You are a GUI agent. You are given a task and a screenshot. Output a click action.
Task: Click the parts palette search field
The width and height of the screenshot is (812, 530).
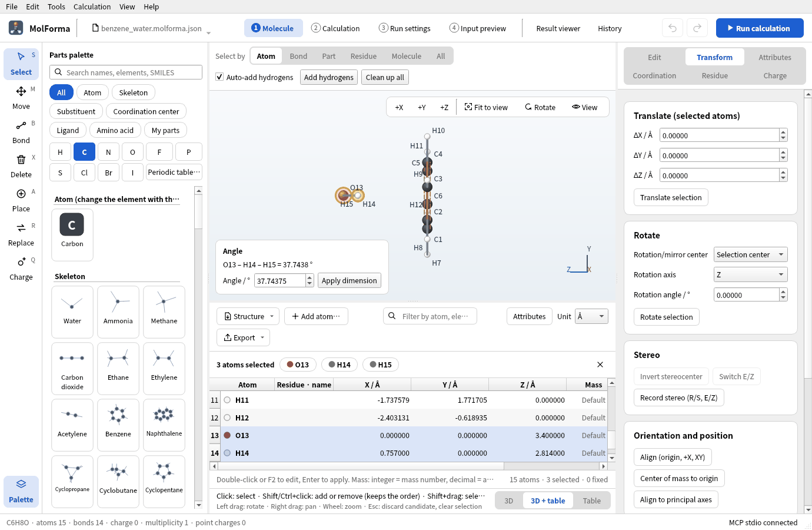pyautogui.click(x=126, y=72)
